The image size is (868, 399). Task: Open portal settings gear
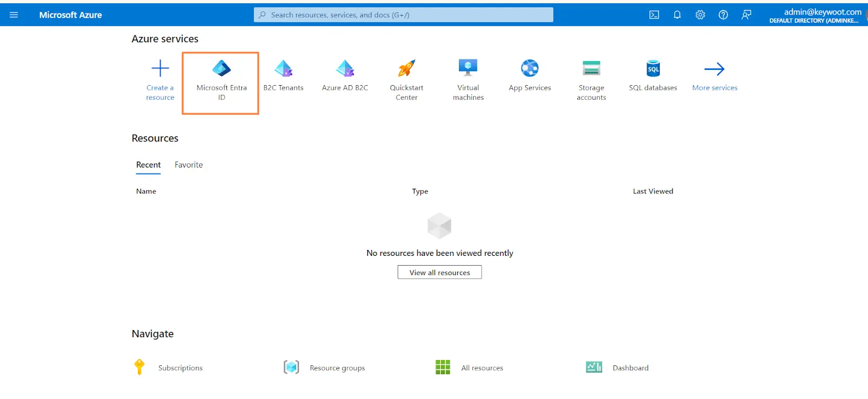pyautogui.click(x=700, y=15)
